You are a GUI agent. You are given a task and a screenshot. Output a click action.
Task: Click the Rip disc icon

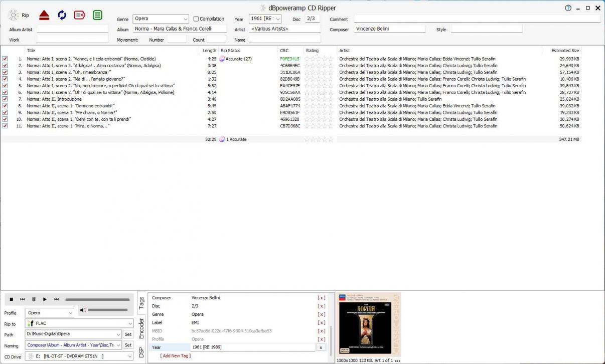[14, 15]
